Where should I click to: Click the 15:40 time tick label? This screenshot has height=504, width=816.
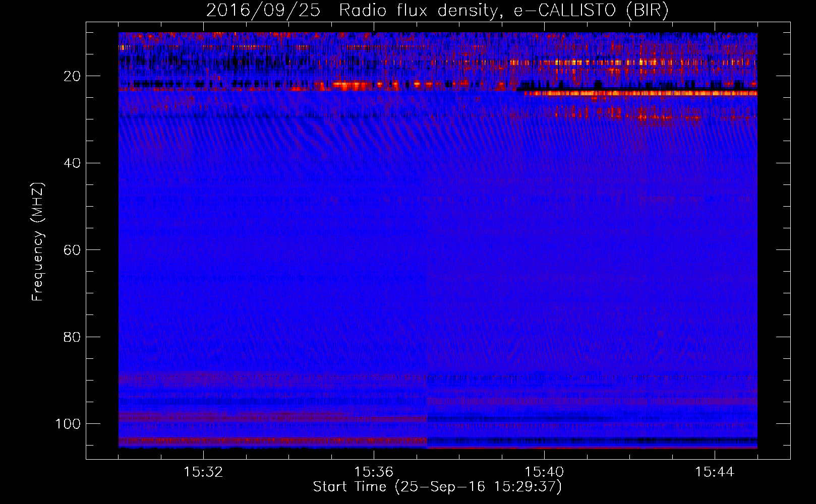544,472
